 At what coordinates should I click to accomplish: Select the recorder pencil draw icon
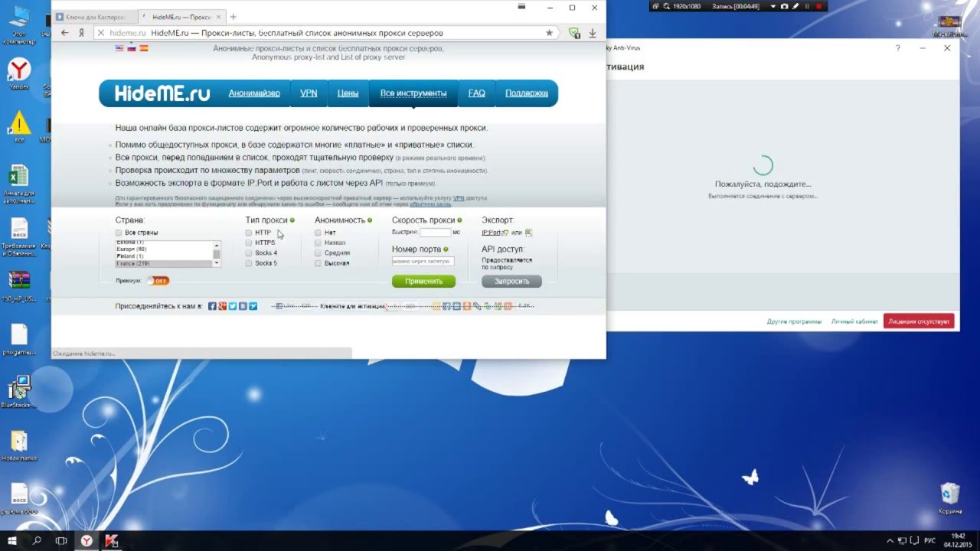(x=795, y=6)
